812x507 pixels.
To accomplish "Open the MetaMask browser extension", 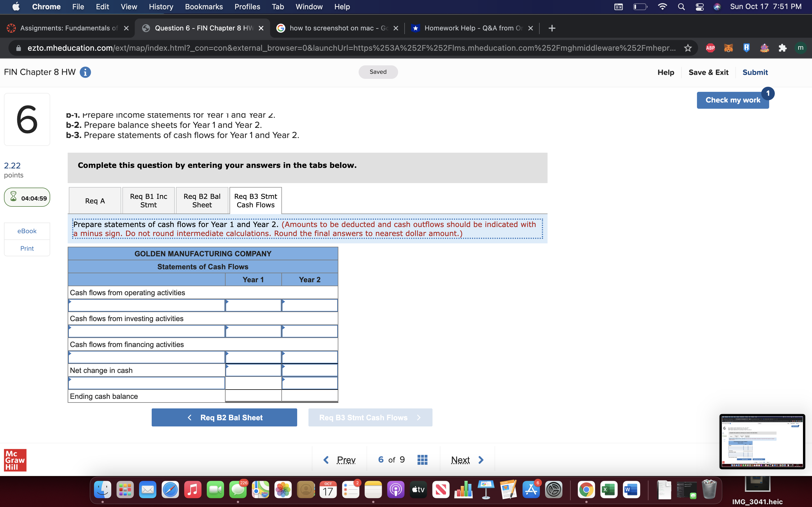I will click(729, 48).
